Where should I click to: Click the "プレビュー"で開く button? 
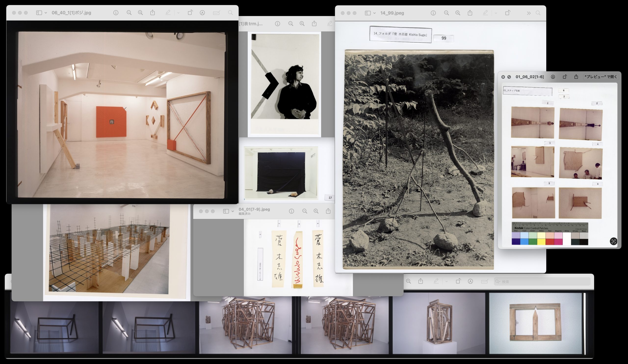tap(601, 77)
